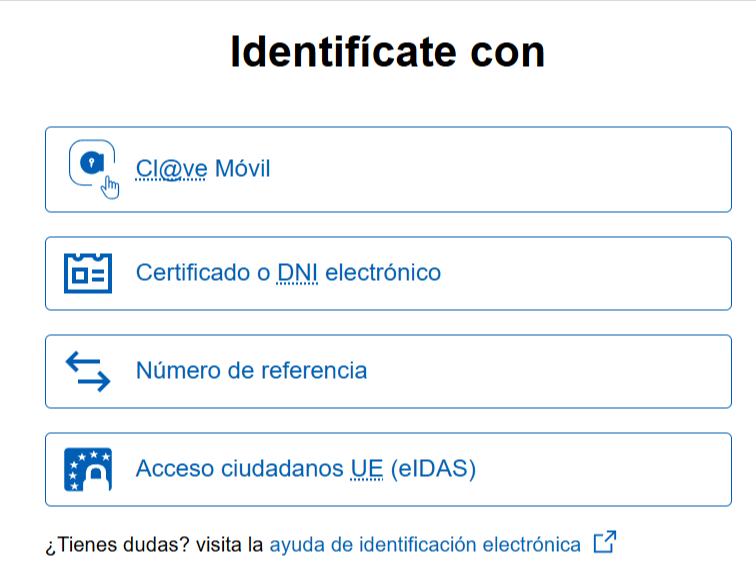Click the Identifícate con heading
The width and height of the screenshot is (756, 565).
pos(387,52)
